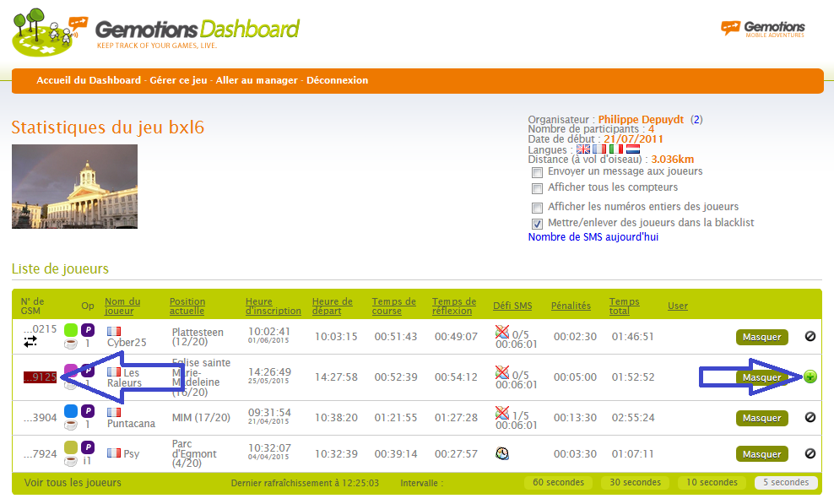Uncheck the blacklist players checkbox

tap(537, 224)
